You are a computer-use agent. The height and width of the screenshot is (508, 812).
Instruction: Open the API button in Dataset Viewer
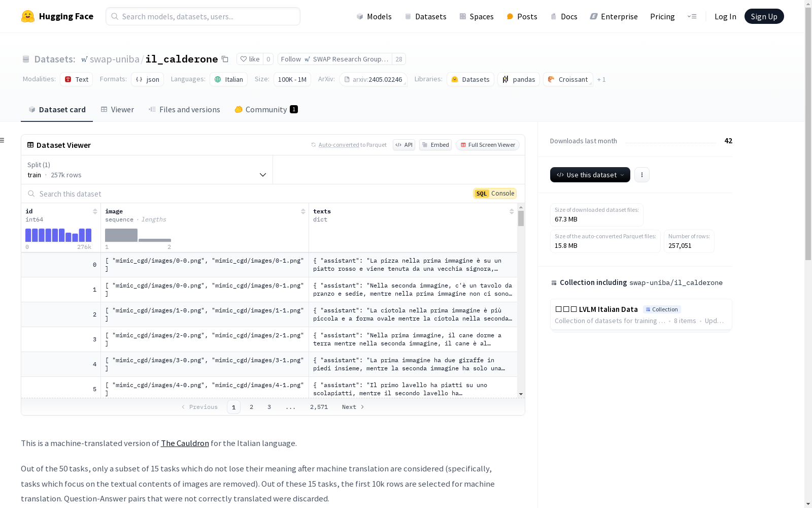coord(404,145)
